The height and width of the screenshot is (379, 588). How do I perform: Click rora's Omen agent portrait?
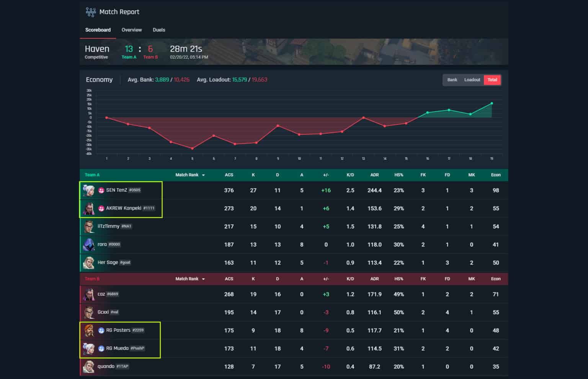89,244
